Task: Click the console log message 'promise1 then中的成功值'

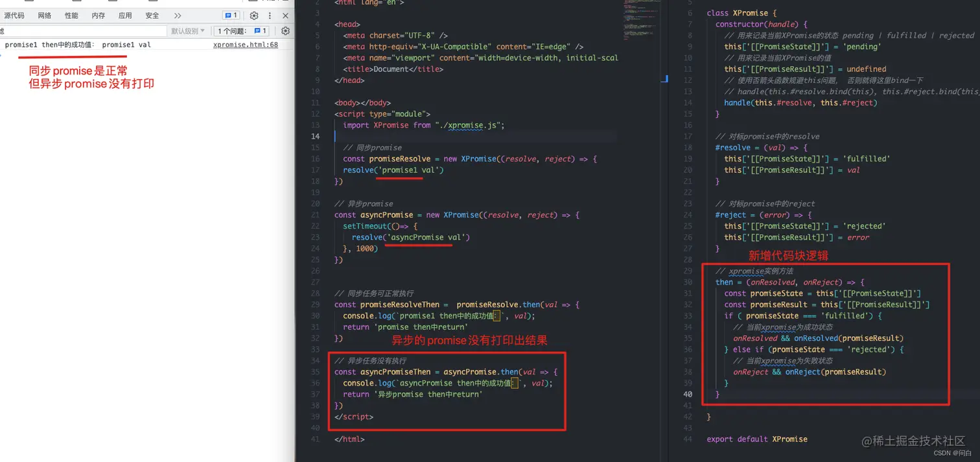Action: pyautogui.click(x=78, y=45)
